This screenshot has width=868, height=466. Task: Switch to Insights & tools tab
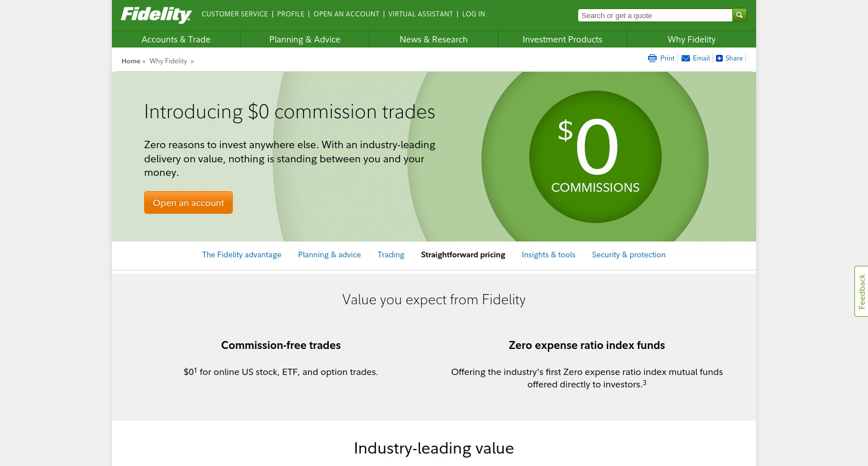pos(548,254)
